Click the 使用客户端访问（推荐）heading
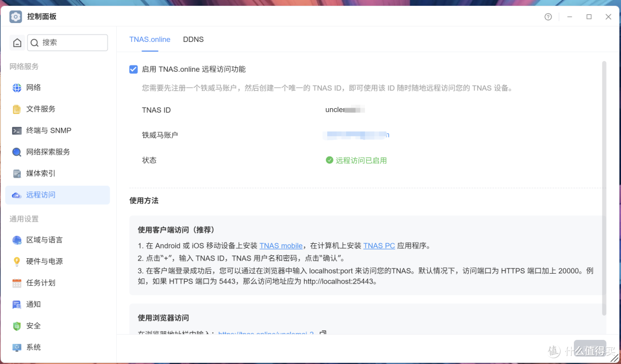Image resolution: width=621 pixels, height=364 pixels. (x=177, y=230)
